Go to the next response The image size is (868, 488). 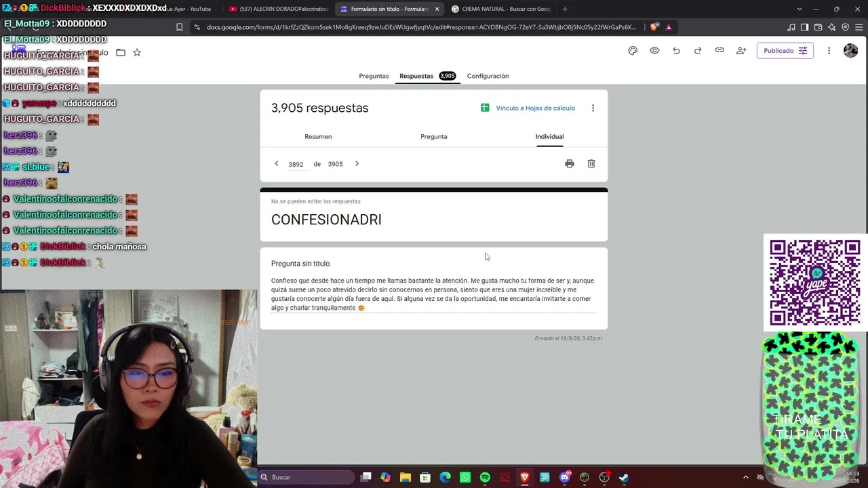pos(357,163)
